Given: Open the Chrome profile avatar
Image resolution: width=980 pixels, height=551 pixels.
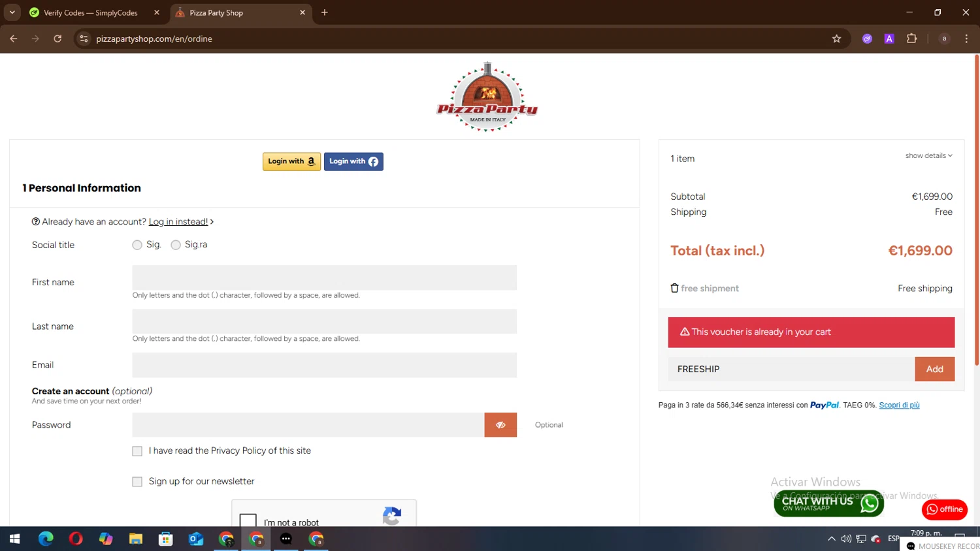Looking at the screenshot, I should pos(944,39).
